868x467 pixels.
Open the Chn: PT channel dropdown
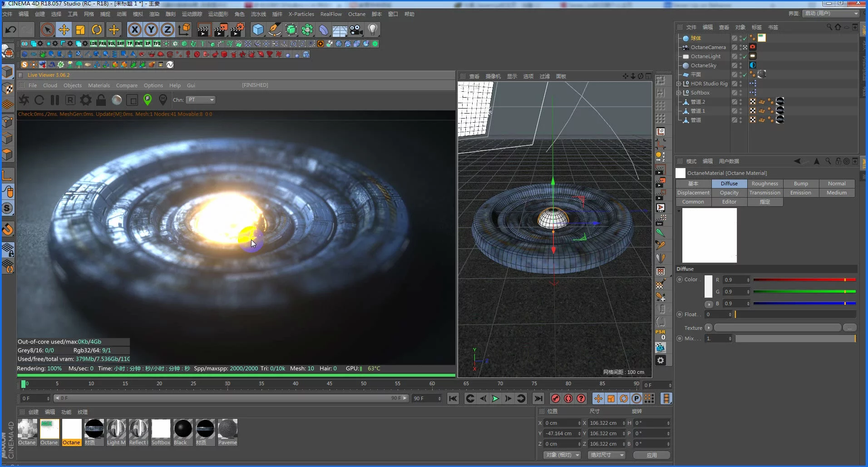point(201,100)
